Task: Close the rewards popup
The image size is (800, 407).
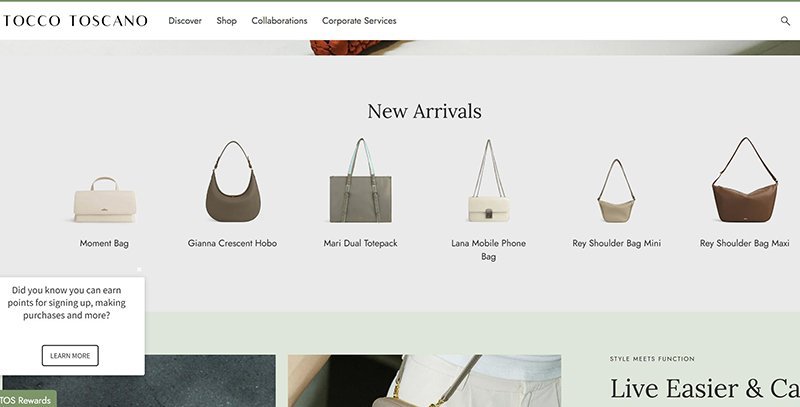Action: (139, 269)
